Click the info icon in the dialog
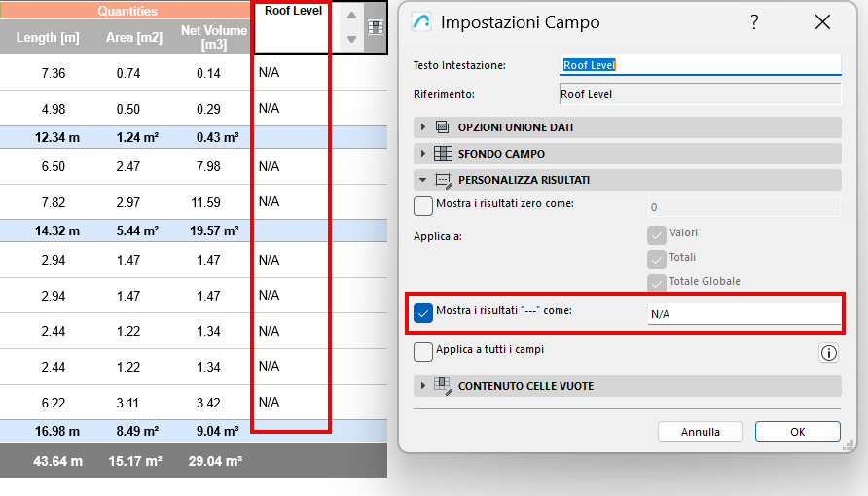The image size is (868, 496). click(828, 353)
